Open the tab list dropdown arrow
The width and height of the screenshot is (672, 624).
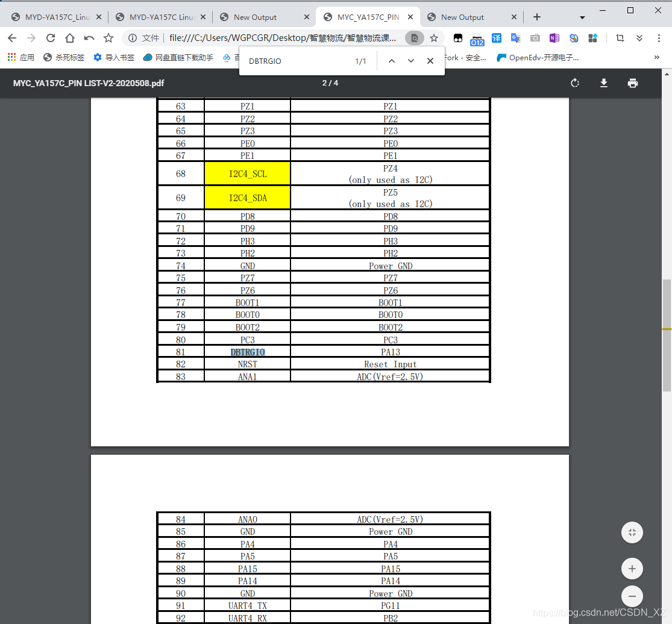[x=582, y=17]
